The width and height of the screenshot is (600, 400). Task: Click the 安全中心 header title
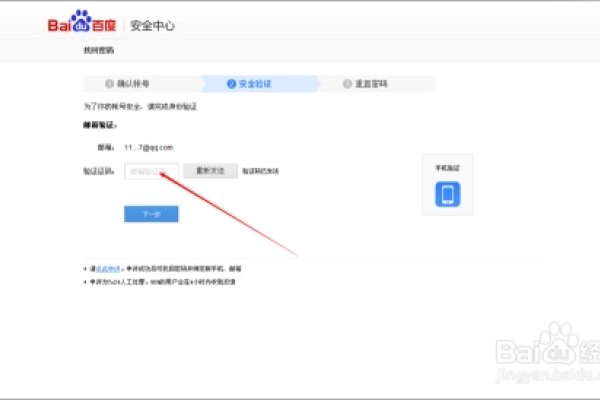click(x=152, y=26)
